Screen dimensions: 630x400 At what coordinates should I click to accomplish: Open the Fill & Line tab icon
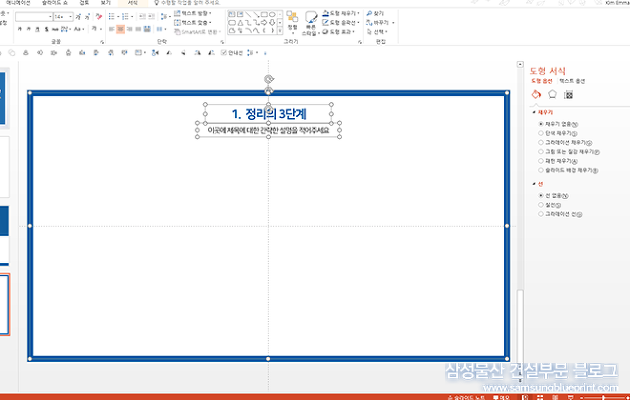click(x=536, y=94)
